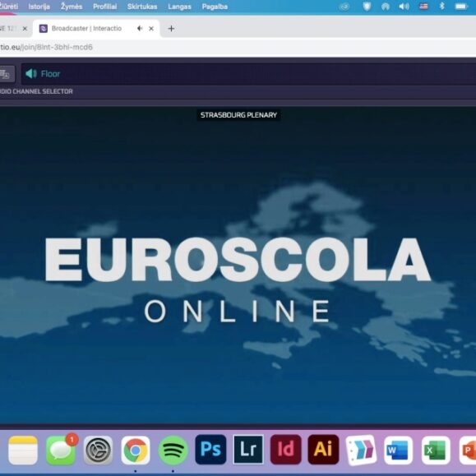Launch Microsoft Excel from the dock
This screenshot has height=476, width=476.
(x=436, y=451)
